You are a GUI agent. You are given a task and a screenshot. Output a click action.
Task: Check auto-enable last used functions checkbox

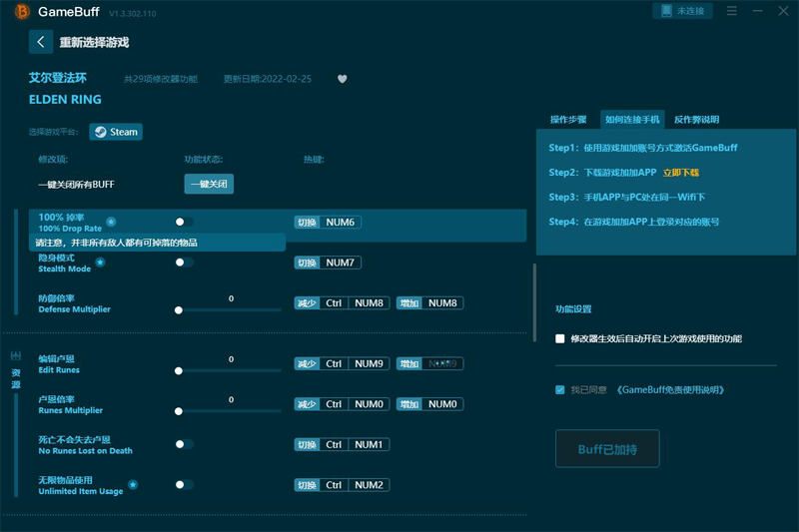(560, 338)
